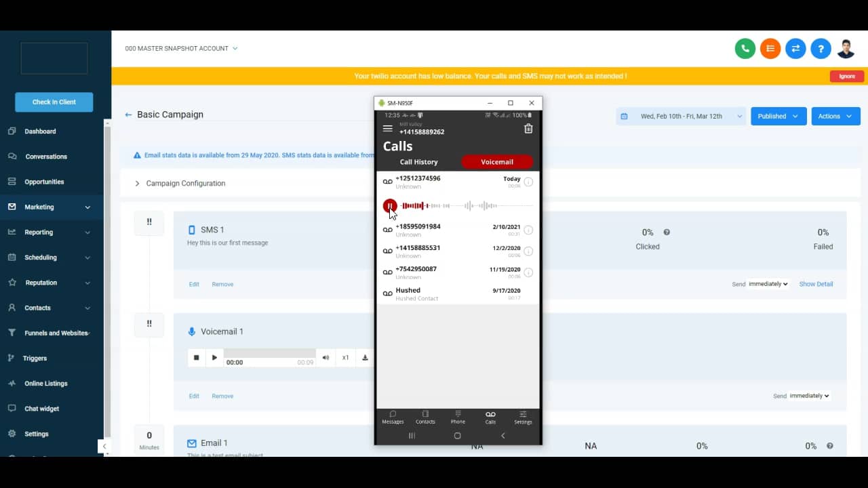Grab the drag handle beside Voicemail 1
The height and width of the screenshot is (488, 868).
[x=149, y=324]
